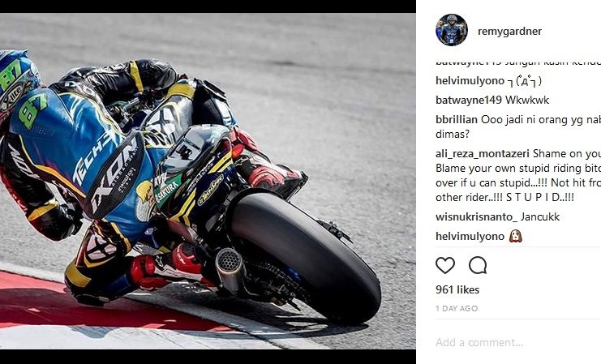
Task: Click the motorcycle racing photo
Action: point(208,182)
